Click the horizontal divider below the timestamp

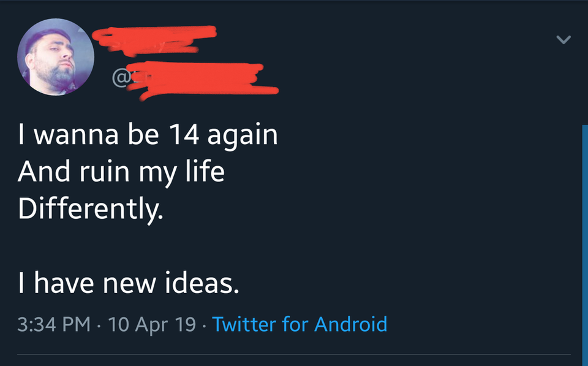pos(294,354)
